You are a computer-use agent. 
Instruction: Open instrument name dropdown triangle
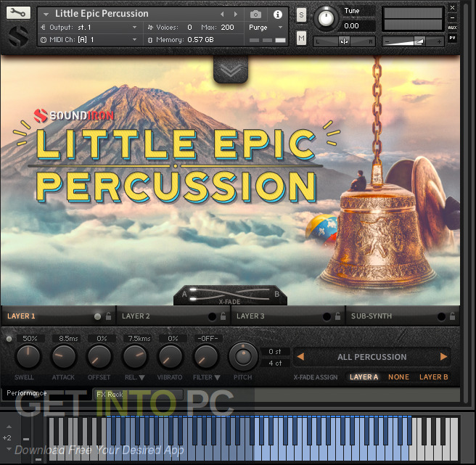tap(46, 15)
